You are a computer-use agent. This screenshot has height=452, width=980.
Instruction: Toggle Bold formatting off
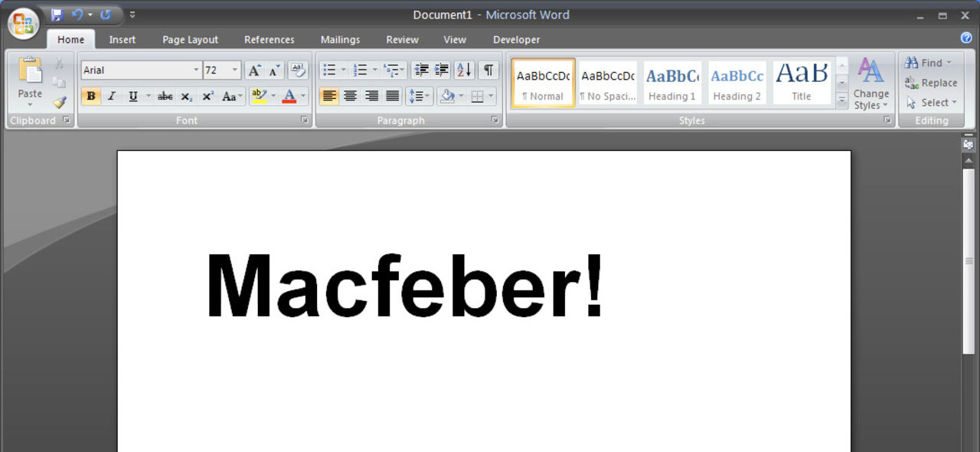[x=91, y=97]
